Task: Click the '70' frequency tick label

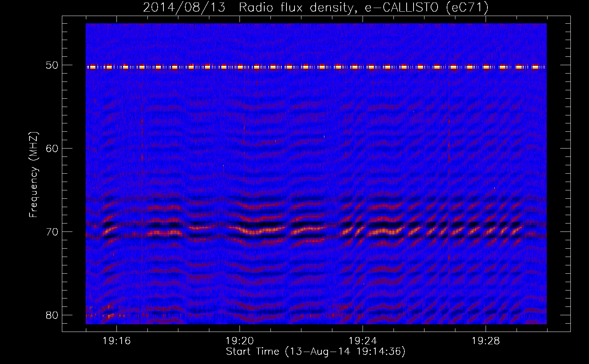Action: 52,232
